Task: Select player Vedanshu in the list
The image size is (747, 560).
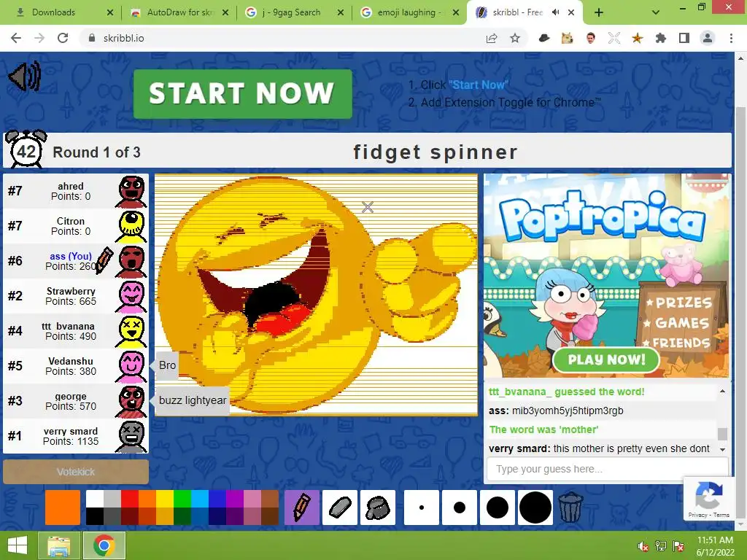Action: tap(76, 366)
